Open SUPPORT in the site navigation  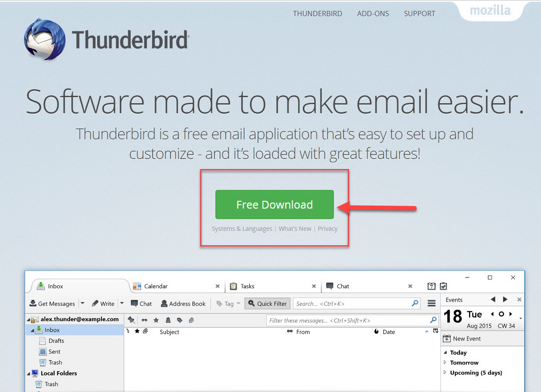[419, 14]
